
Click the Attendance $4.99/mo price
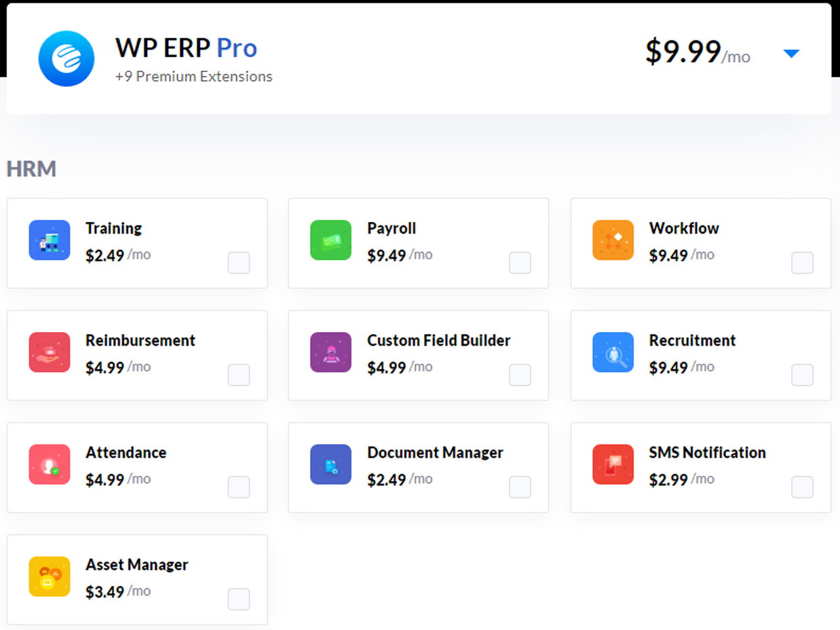click(118, 479)
